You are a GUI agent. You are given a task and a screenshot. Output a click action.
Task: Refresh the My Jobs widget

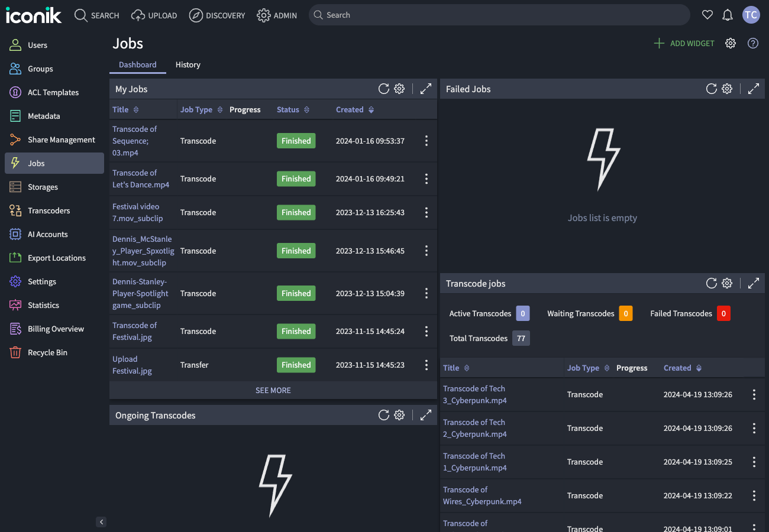point(383,89)
